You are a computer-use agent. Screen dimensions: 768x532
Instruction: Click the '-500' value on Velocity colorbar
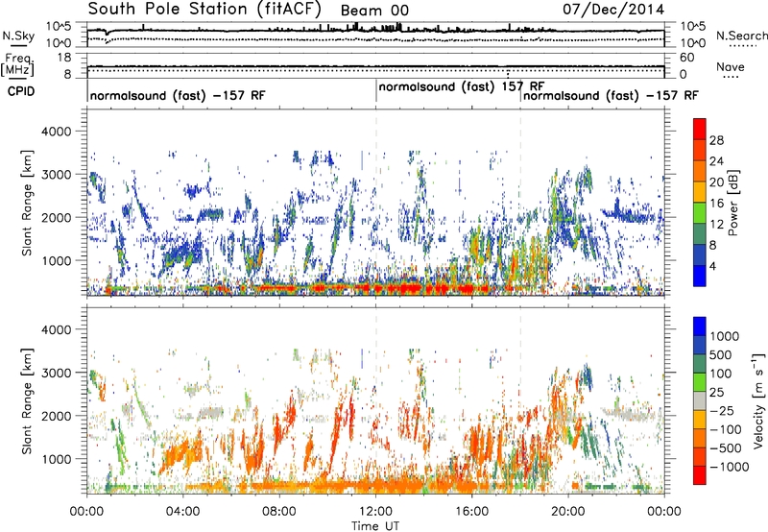726,448
